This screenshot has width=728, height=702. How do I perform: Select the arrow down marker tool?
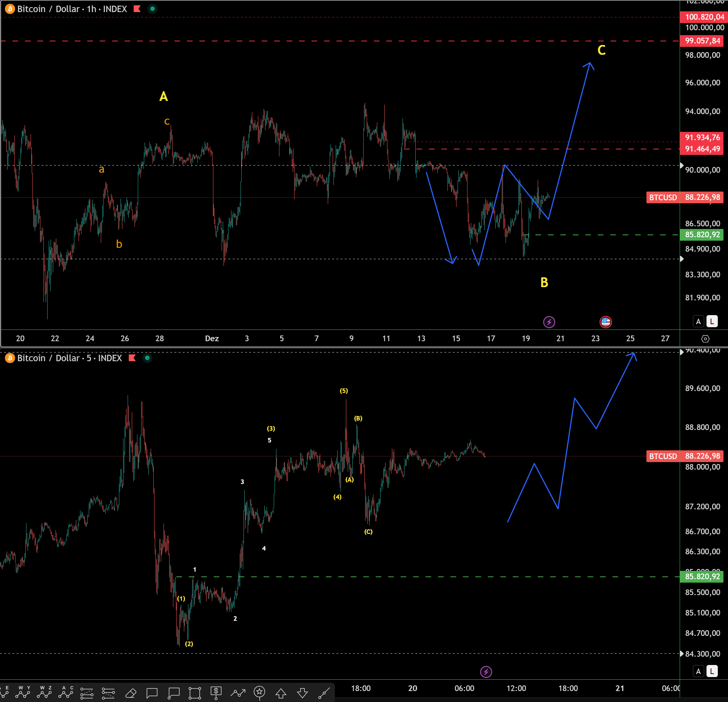point(302,693)
